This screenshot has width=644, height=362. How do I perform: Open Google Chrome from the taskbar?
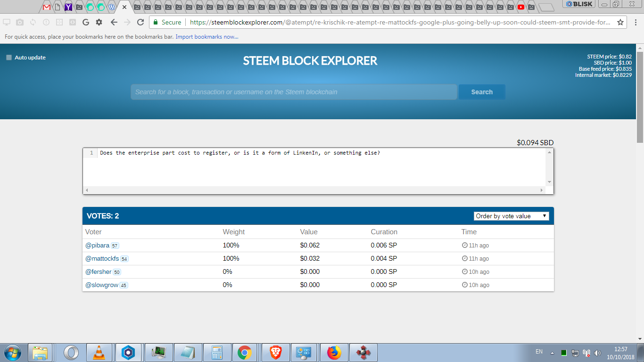(244, 353)
